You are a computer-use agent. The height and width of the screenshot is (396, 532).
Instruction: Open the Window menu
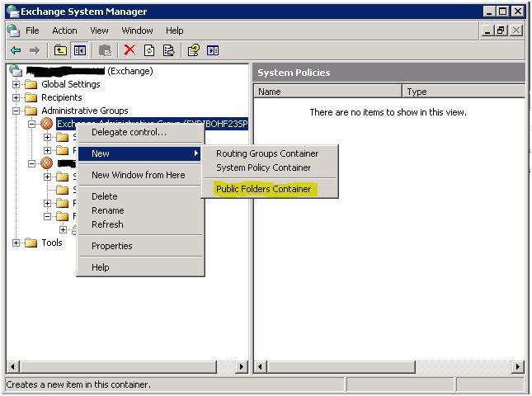tap(137, 31)
